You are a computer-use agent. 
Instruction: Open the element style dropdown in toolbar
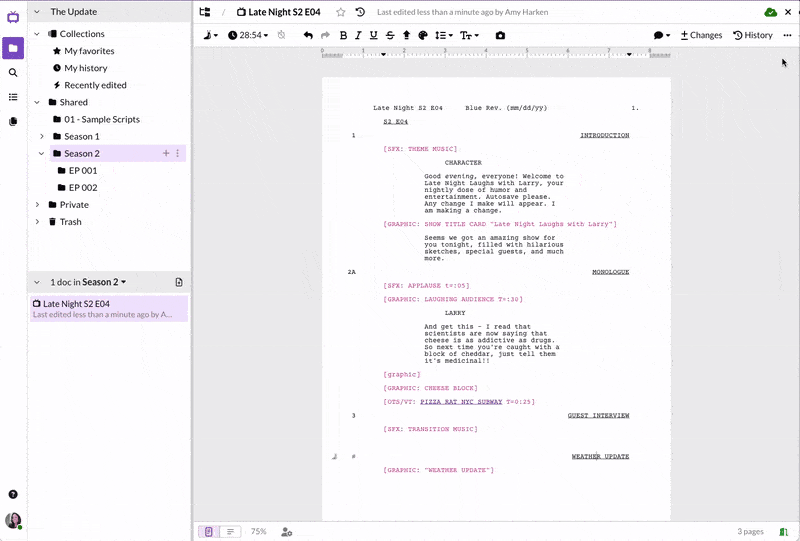coord(211,35)
